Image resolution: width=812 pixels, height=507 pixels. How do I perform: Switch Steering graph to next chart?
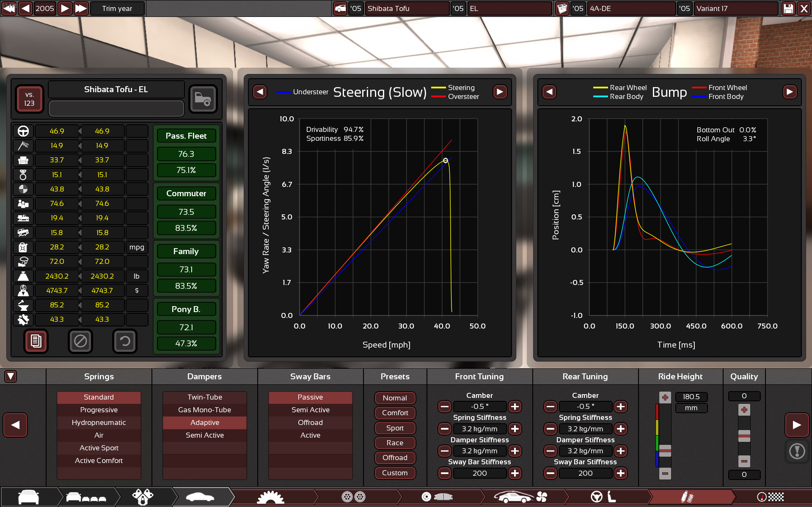(500, 92)
